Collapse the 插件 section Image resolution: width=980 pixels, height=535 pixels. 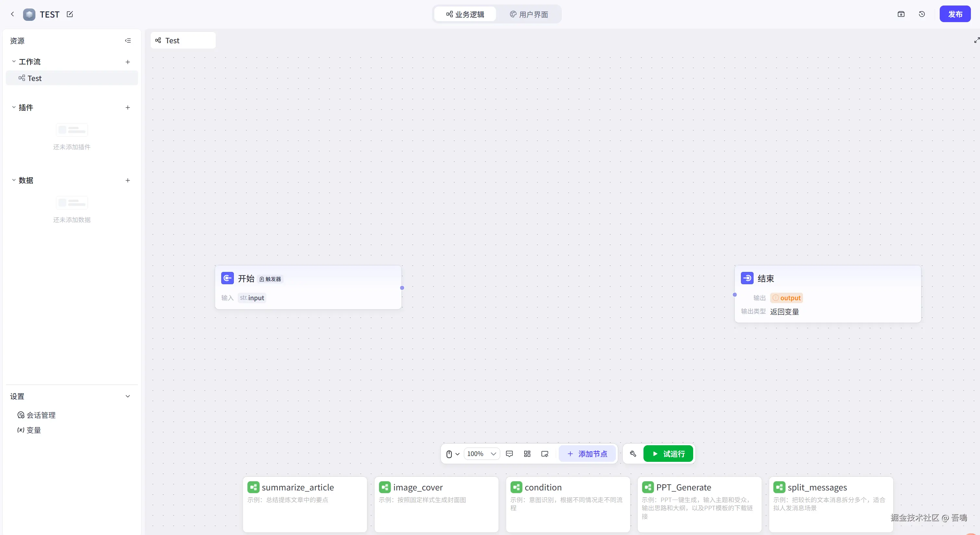coord(14,107)
